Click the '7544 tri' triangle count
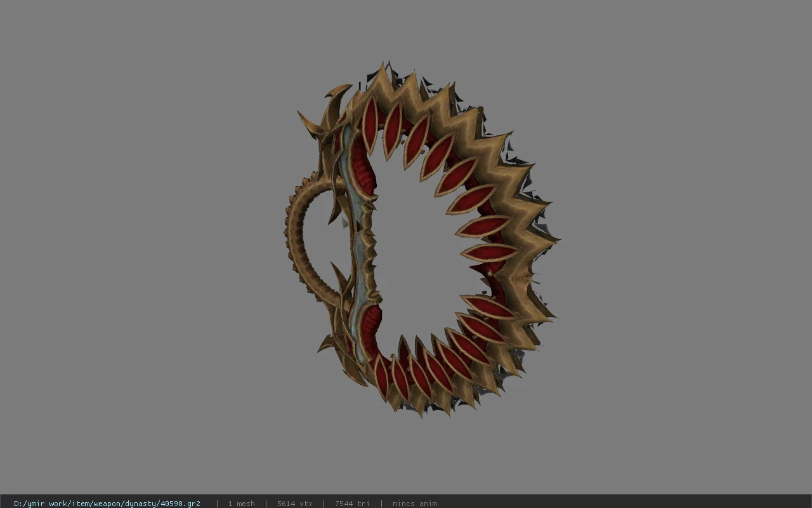812x508 pixels. point(352,504)
